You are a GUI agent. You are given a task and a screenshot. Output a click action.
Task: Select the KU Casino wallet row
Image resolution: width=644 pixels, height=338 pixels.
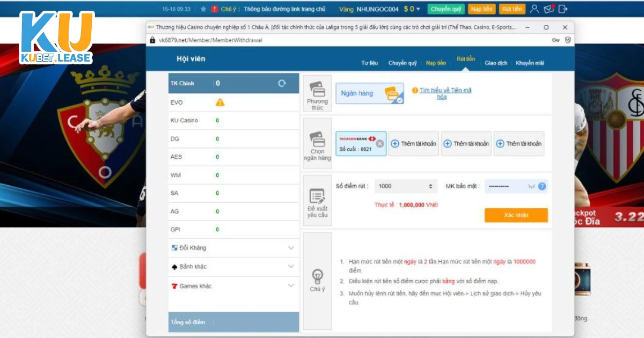(x=233, y=121)
